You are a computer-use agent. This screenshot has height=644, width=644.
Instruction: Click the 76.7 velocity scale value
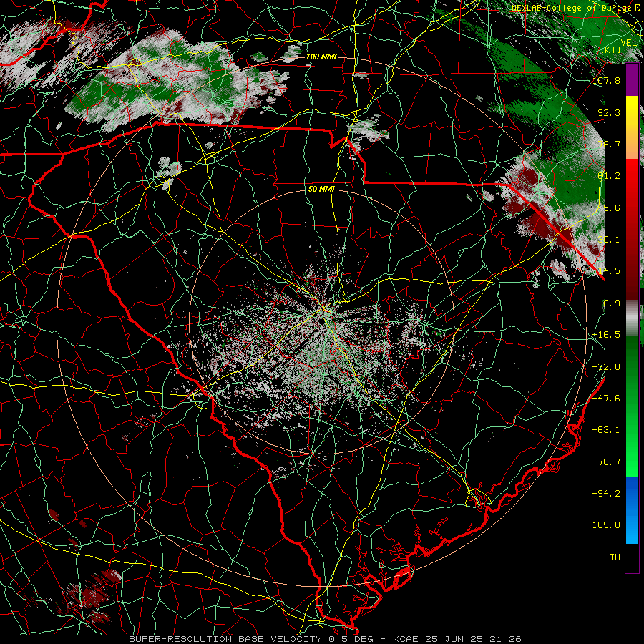609,144
